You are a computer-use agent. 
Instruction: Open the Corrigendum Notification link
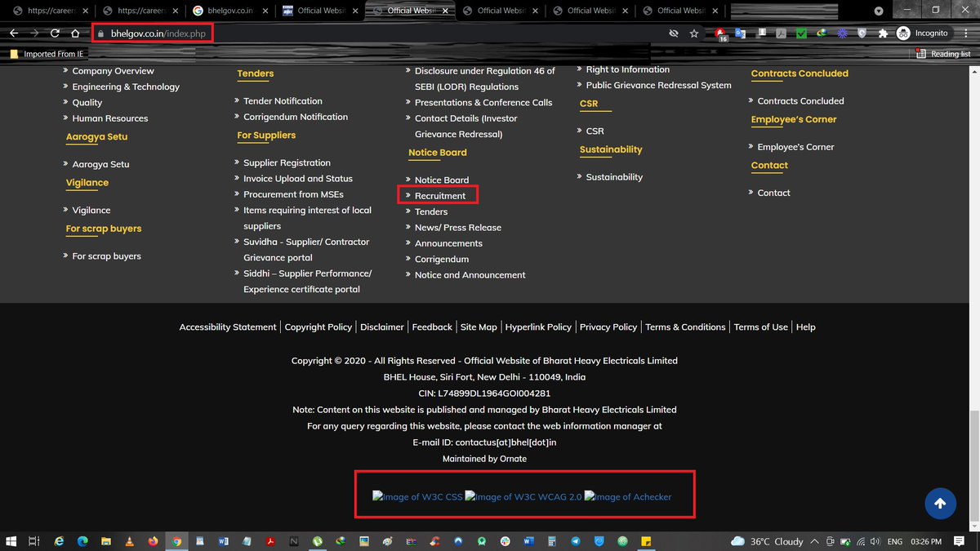pyautogui.click(x=296, y=117)
